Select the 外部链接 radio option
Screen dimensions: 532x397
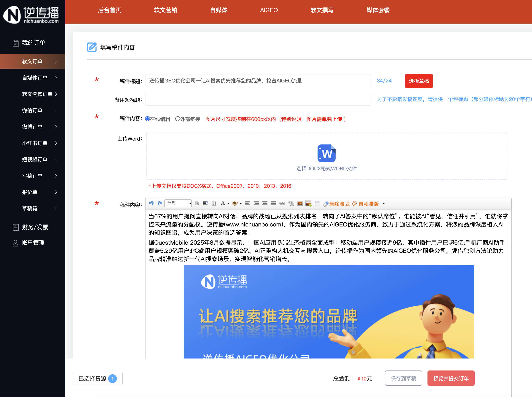pos(177,119)
